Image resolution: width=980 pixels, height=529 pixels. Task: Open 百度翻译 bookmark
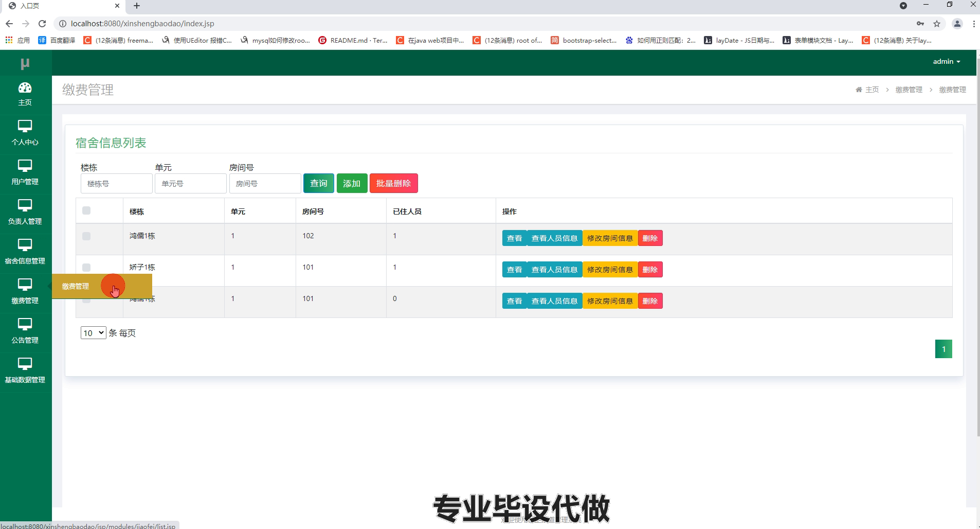point(57,40)
